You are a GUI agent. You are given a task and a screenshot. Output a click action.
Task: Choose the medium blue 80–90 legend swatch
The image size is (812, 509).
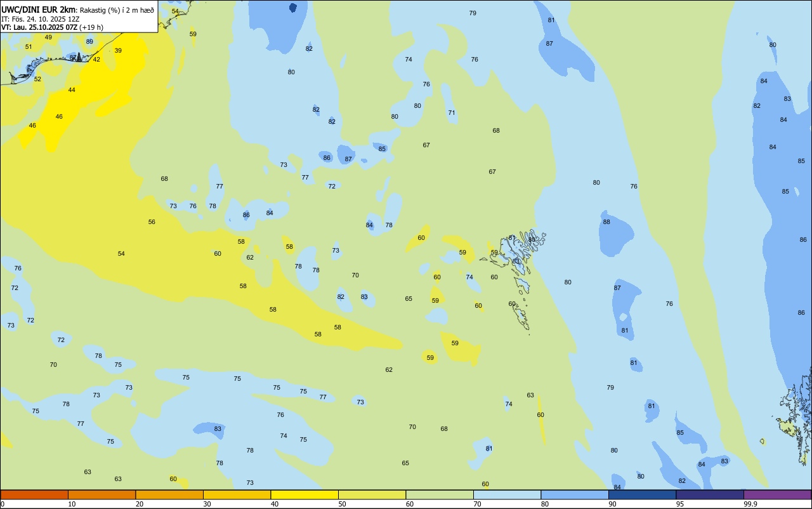tap(575, 494)
